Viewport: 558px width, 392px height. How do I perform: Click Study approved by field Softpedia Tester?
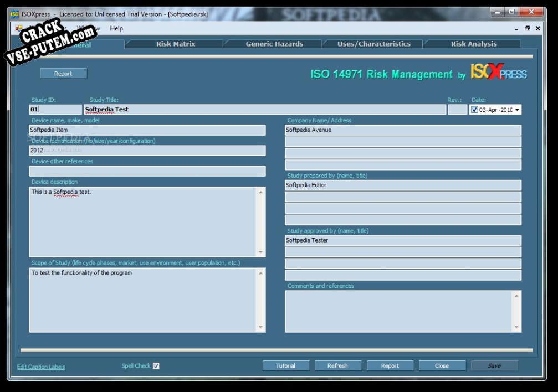403,240
